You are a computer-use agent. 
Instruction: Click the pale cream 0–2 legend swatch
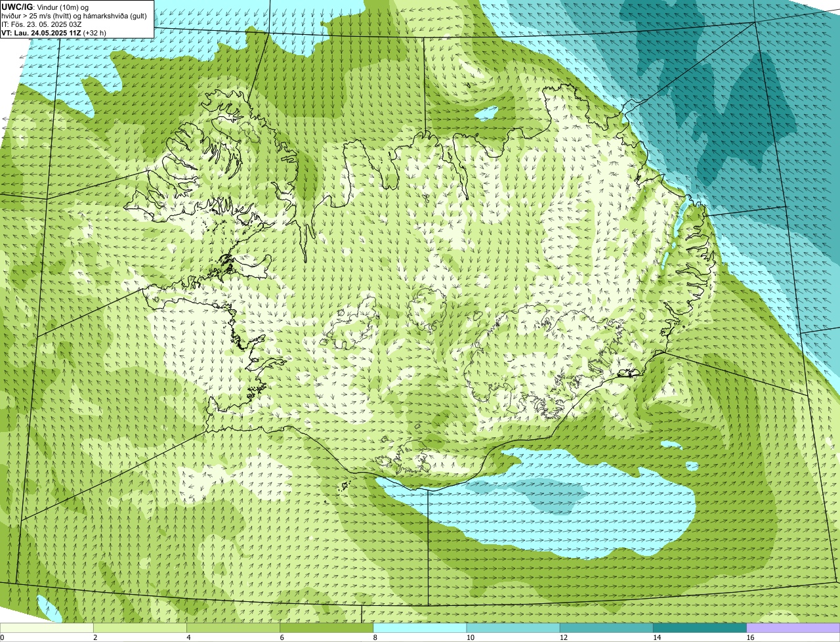(47, 628)
